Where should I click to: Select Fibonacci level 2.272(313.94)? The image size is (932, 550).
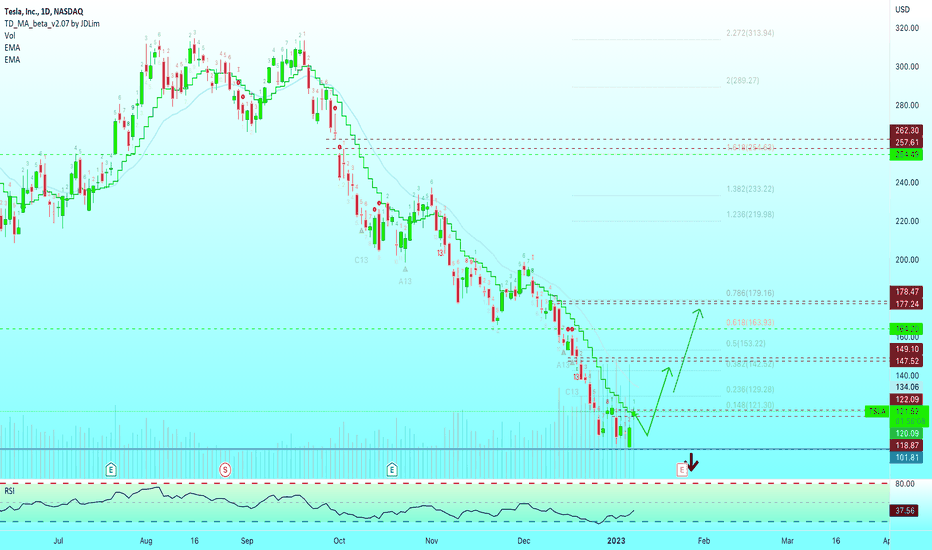[x=750, y=33]
